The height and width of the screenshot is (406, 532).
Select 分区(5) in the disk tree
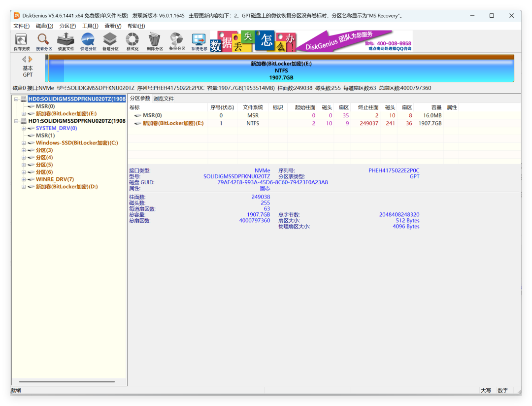point(44,165)
